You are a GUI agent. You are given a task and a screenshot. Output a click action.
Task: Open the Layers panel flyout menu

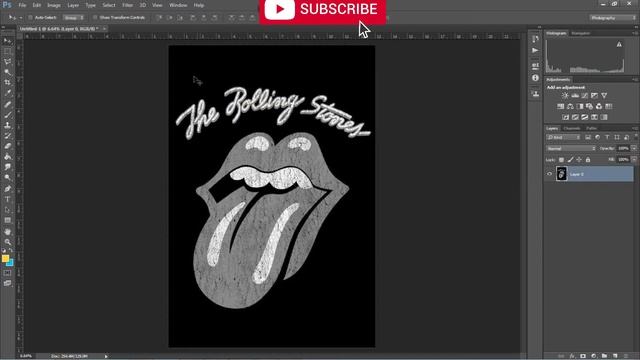pyautogui.click(x=635, y=128)
